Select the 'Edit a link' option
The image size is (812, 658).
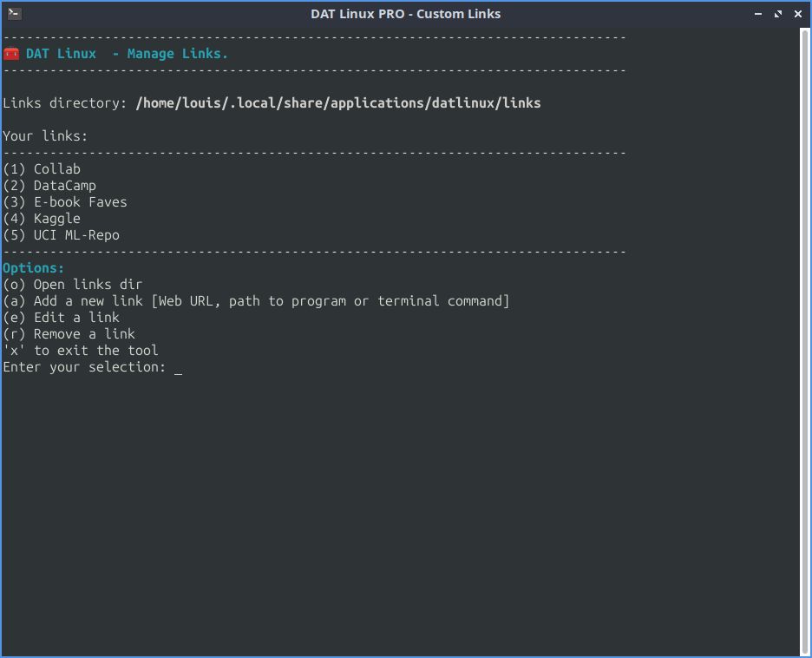(x=61, y=317)
